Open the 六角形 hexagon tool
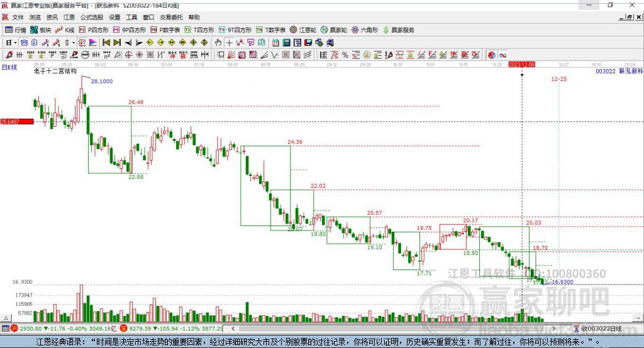Image resolution: width=644 pixels, height=348 pixels. 365,30
